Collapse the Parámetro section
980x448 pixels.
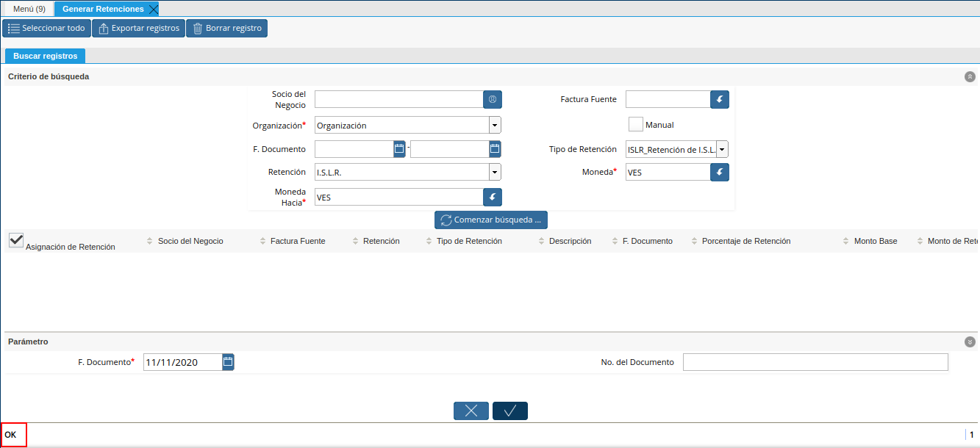(x=970, y=342)
